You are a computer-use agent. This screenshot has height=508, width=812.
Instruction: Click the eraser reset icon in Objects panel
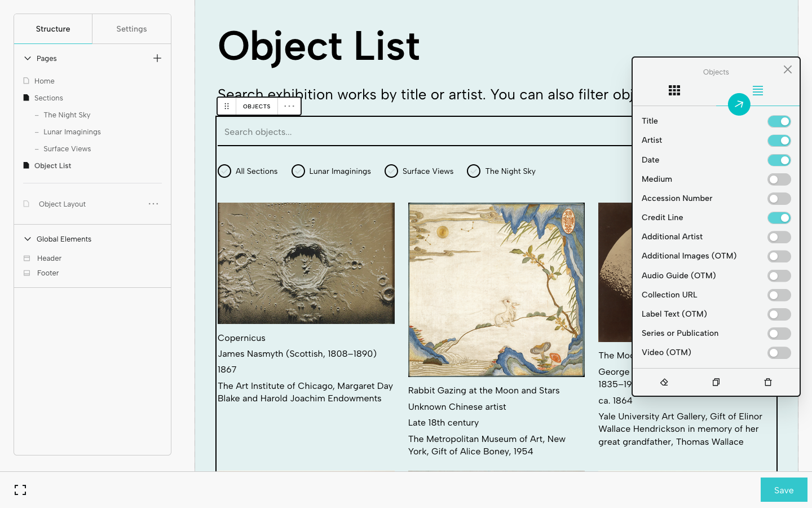(664, 382)
